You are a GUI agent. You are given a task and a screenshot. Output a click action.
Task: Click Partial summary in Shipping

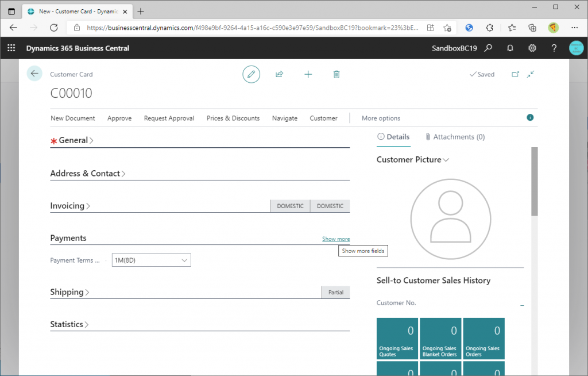coord(335,292)
